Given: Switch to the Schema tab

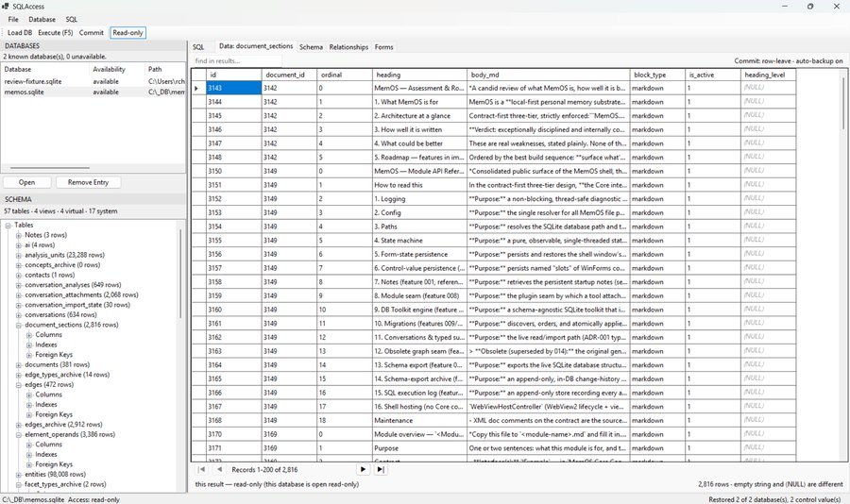Looking at the screenshot, I should (311, 47).
